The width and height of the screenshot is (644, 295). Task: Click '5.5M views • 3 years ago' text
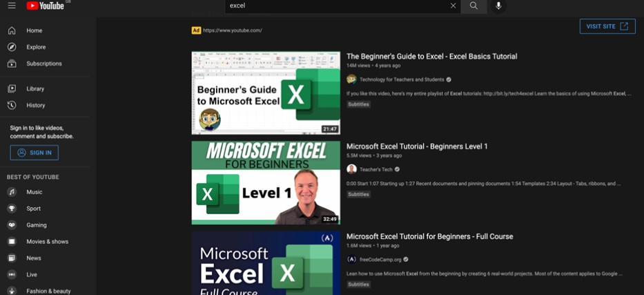pos(374,155)
